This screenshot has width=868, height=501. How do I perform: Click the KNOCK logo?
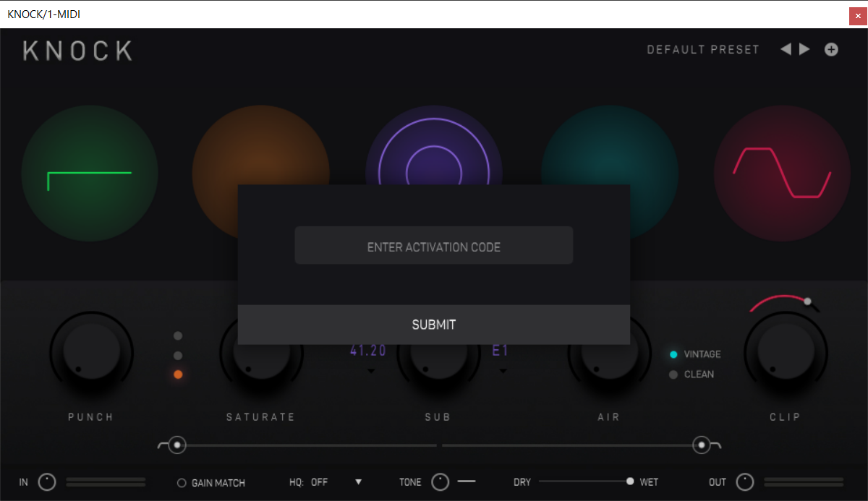coord(77,51)
